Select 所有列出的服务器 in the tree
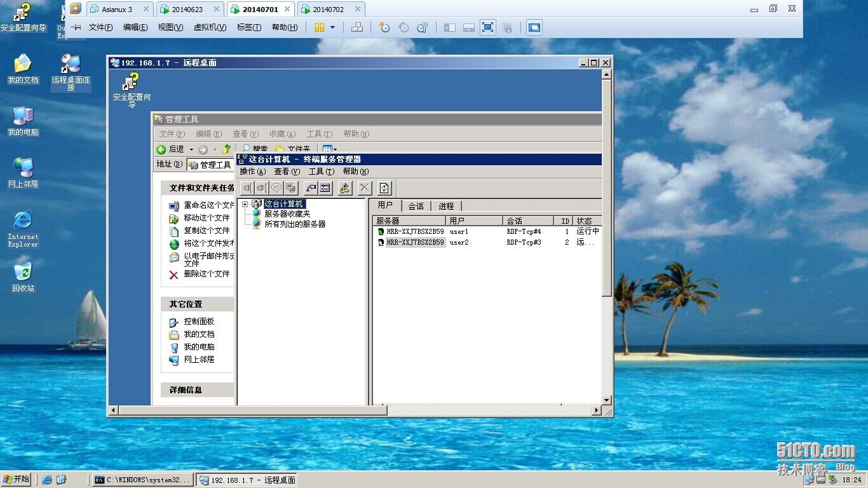The image size is (868, 488). [x=295, y=224]
